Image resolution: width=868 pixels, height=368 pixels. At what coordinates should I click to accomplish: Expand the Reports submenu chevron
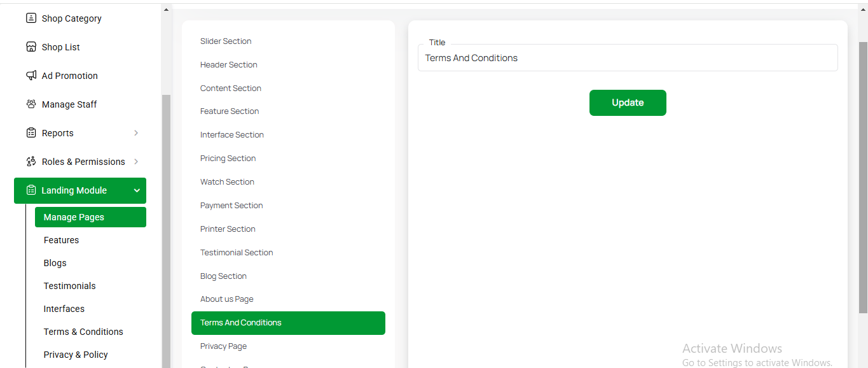click(x=136, y=133)
